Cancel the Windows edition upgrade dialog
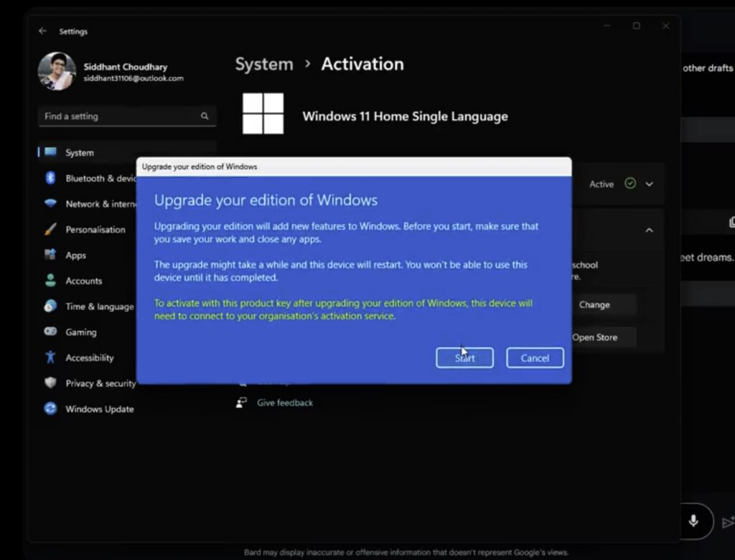Viewport: 735px width, 560px height. pyautogui.click(x=535, y=358)
